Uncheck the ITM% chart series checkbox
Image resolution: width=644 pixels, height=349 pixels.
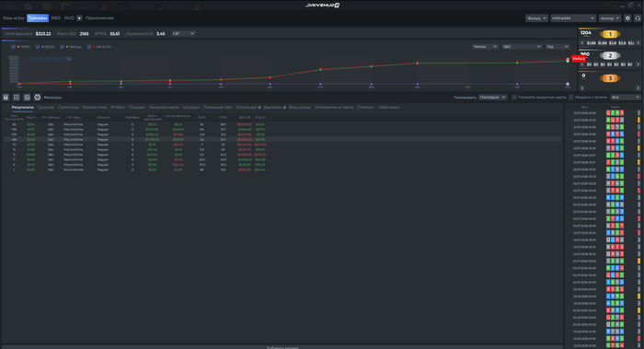[13, 47]
